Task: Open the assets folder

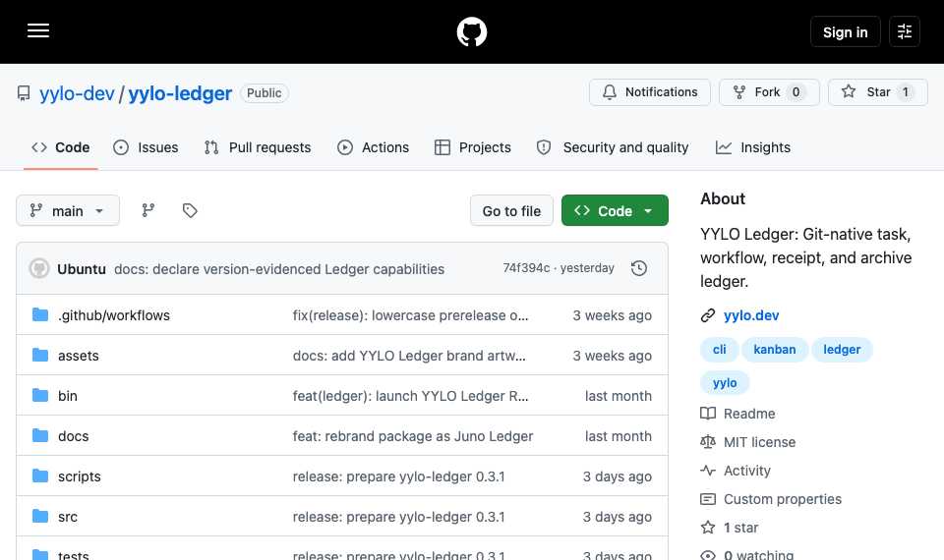Action: coord(79,356)
